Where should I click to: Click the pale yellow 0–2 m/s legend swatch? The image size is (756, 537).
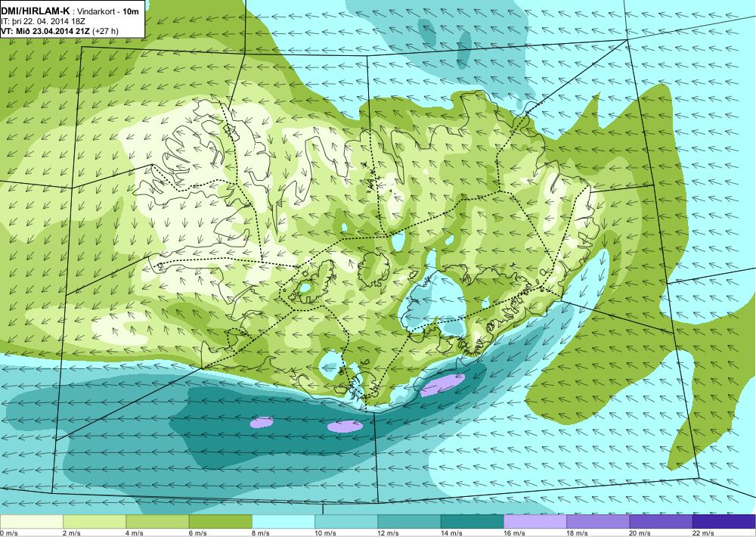(31, 521)
